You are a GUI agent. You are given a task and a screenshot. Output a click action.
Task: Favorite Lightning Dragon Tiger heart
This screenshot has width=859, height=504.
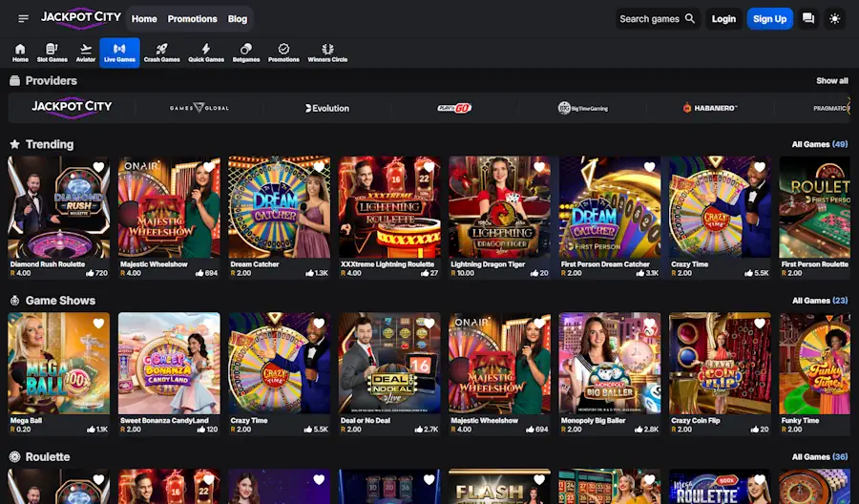pos(539,167)
